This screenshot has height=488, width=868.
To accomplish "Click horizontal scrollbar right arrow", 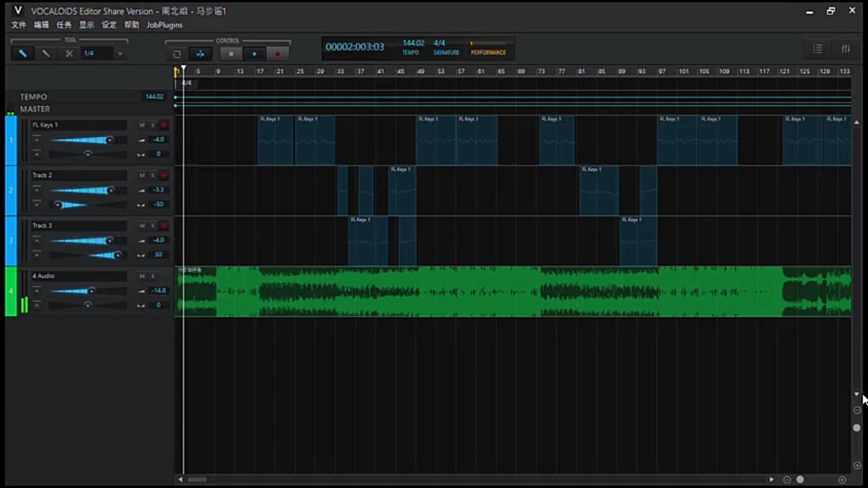I will pos(771,480).
